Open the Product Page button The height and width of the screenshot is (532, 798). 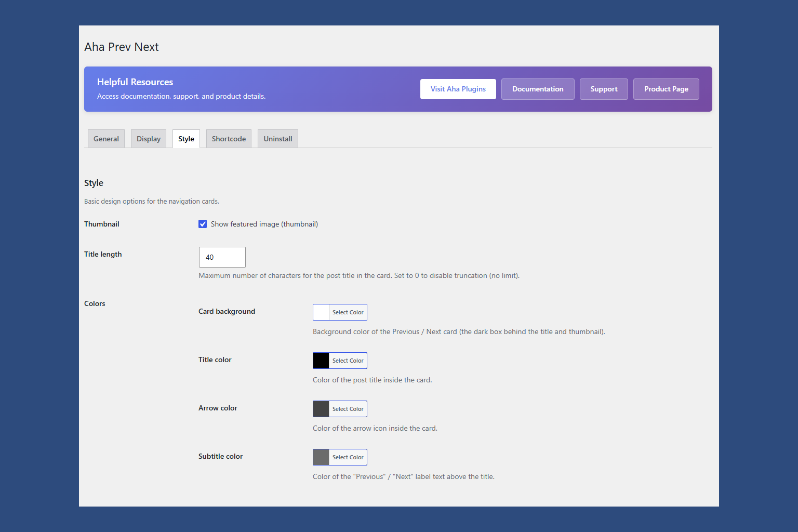[666, 89]
